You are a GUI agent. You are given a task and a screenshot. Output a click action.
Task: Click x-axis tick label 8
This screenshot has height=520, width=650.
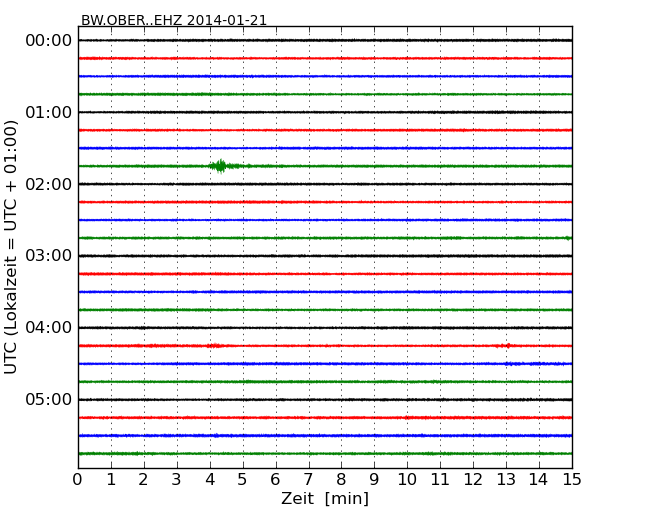341,479
